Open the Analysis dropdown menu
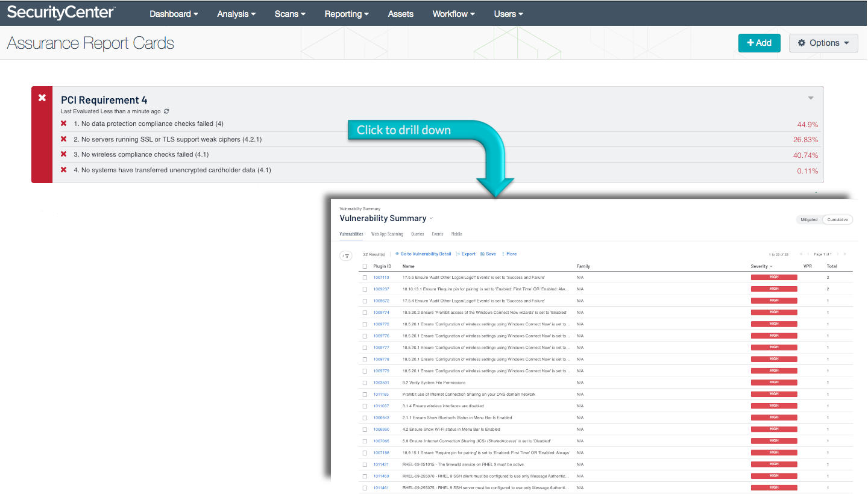Viewport: 868px width, 494px height. (236, 14)
